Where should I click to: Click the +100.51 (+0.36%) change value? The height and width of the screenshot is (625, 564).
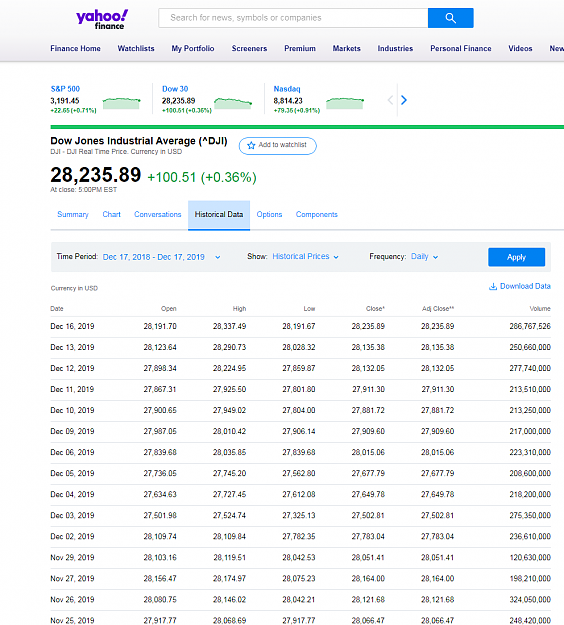tap(202, 177)
